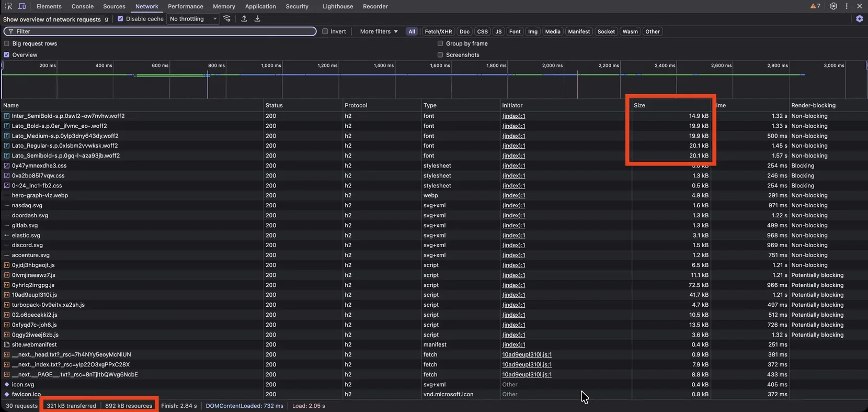Screen dimensions: 868x412
Task: Filter by Socket type
Action: 606,31
